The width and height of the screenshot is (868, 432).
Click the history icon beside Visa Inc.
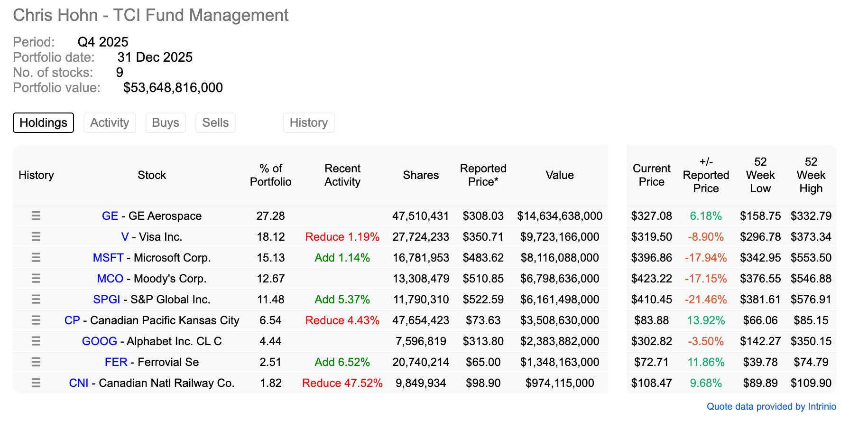pyautogui.click(x=36, y=237)
